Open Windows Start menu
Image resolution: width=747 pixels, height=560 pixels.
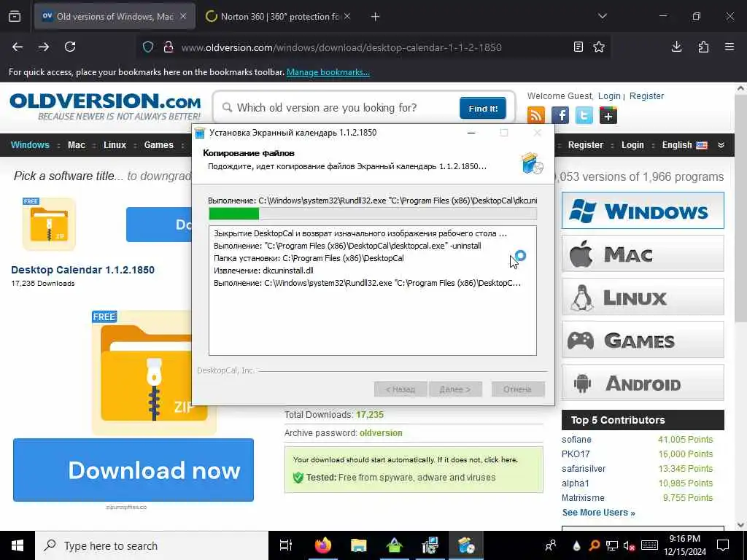click(18, 545)
